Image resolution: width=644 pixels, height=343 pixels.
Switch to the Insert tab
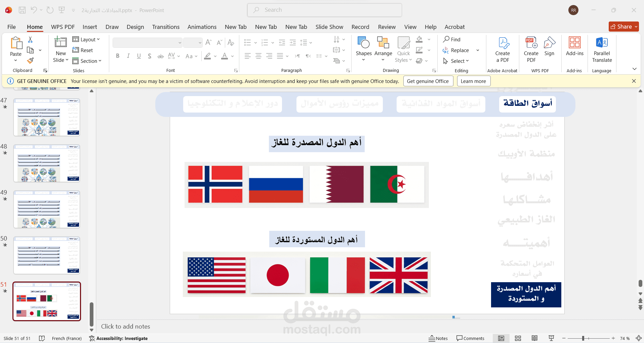click(x=90, y=27)
